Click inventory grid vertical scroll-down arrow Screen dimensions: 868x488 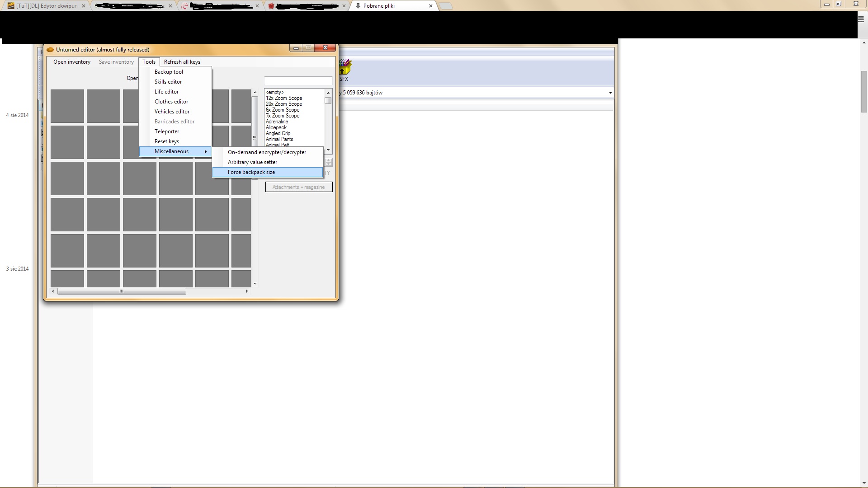(255, 284)
